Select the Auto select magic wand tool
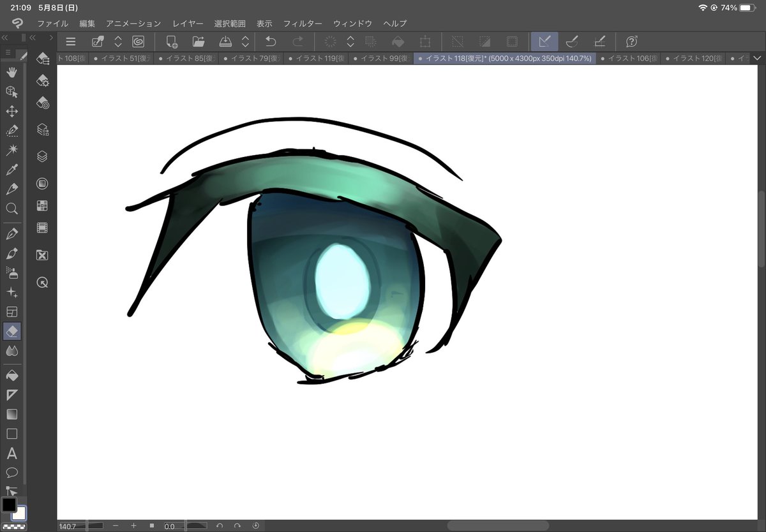The image size is (766, 532). tap(11, 150)
